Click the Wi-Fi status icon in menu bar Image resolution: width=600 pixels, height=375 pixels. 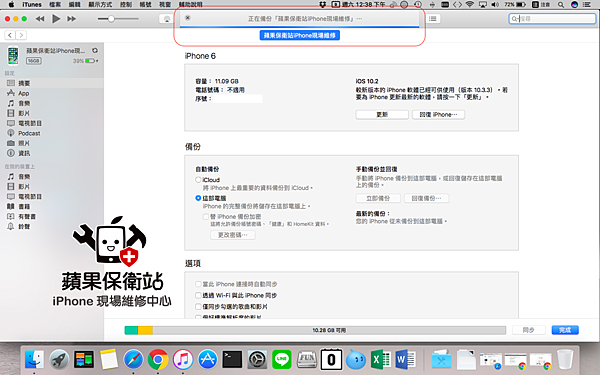[470, 4]
